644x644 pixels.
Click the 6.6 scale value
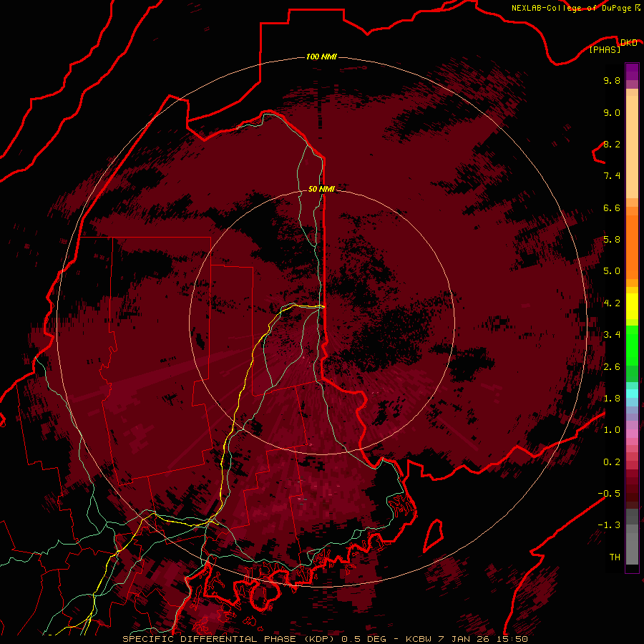[612, 208]
